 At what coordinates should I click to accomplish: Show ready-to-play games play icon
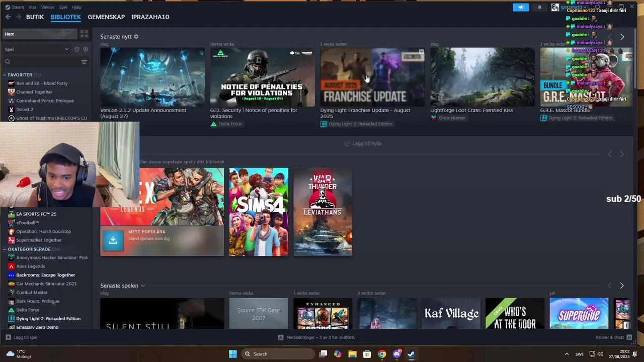pos(85,49)
